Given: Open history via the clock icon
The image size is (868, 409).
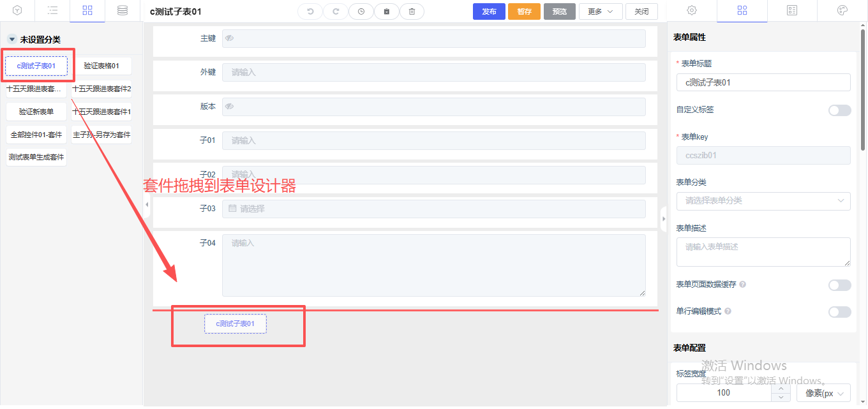Looking at the screenshot, I should coord(361,11).
